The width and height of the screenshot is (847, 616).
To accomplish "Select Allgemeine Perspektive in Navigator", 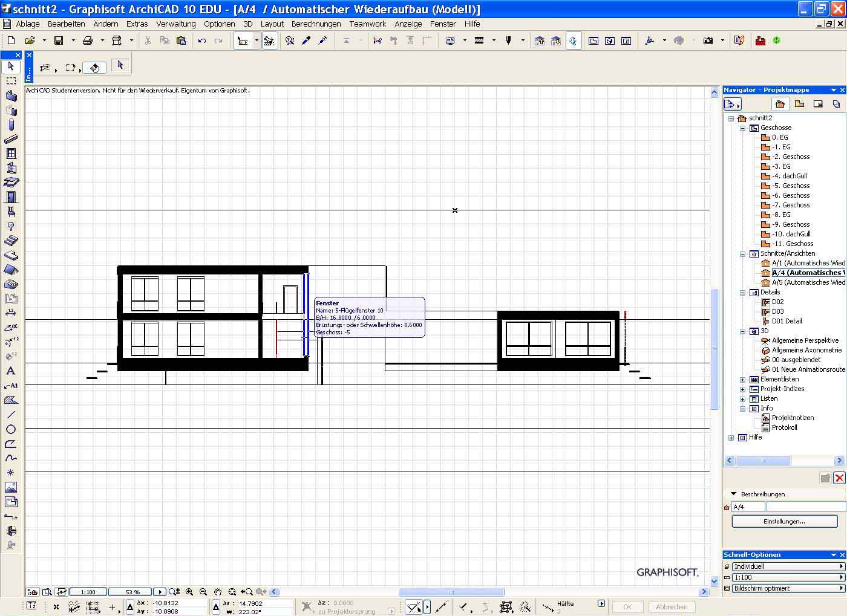I will tap(805, 340).
